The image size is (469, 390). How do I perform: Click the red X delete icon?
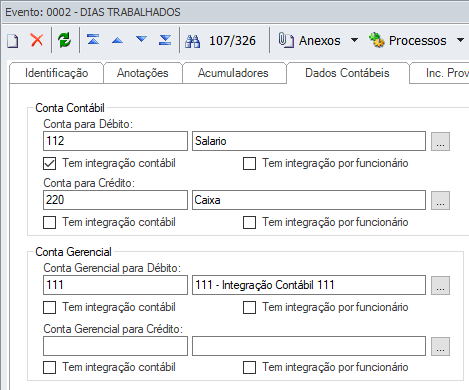coord(37,40)
